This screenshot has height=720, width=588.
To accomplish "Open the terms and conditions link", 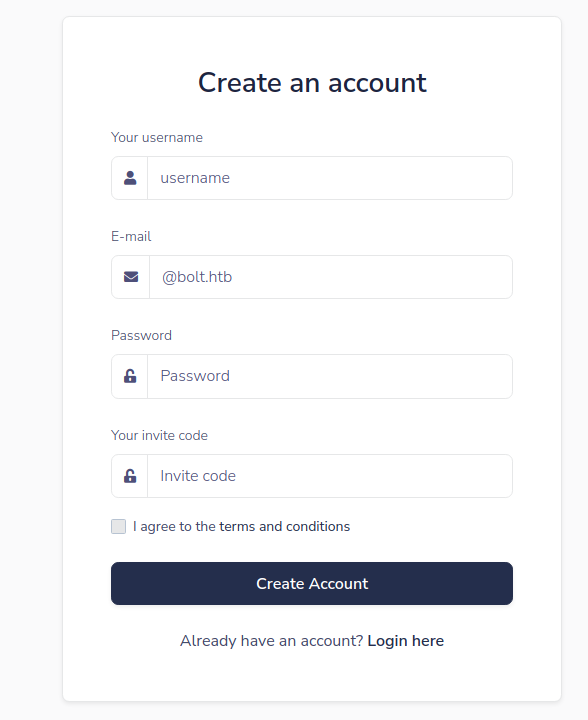I will coord(285,526).
